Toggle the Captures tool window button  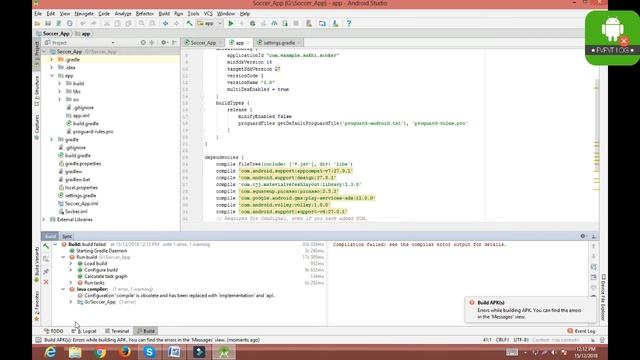pyautogui.click(x=37, y=127)
